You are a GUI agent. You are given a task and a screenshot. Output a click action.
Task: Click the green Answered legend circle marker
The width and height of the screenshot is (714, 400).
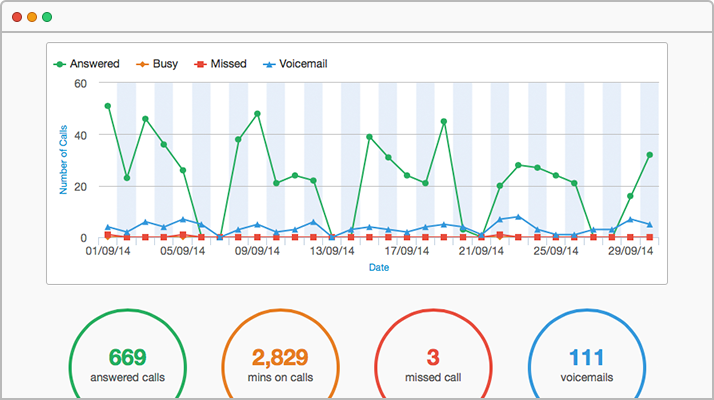click(x=60, y=65)
